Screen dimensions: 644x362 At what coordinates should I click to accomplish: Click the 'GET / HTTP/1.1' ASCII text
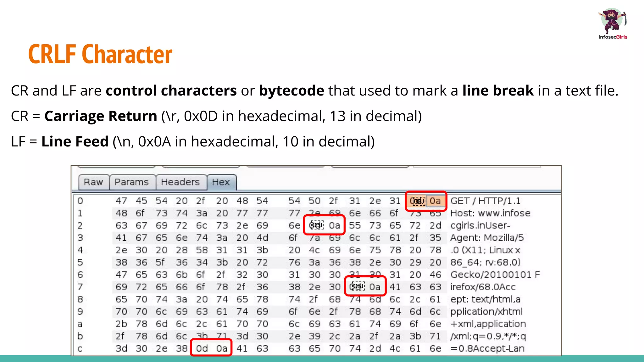pyautogui.click(x=486, y=201)
